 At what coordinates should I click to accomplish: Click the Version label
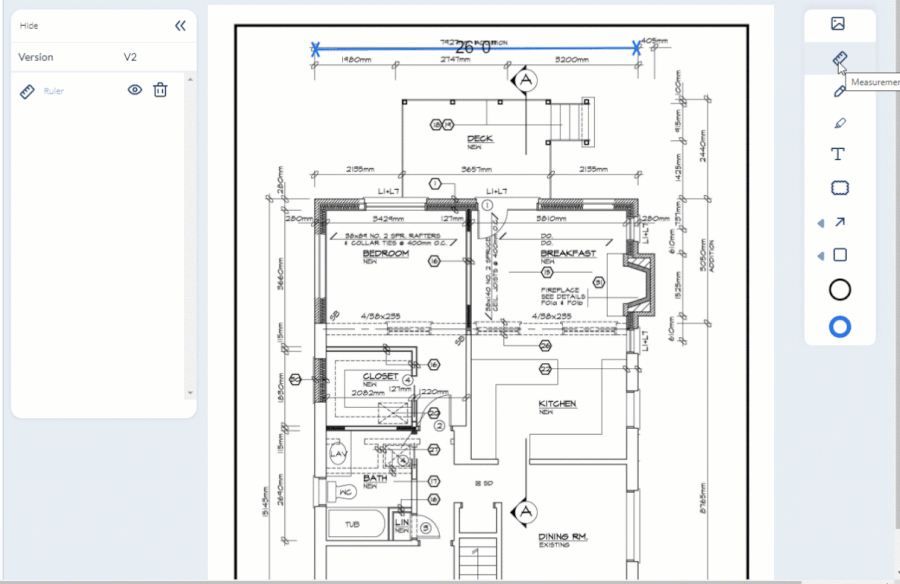coord(36,57)
